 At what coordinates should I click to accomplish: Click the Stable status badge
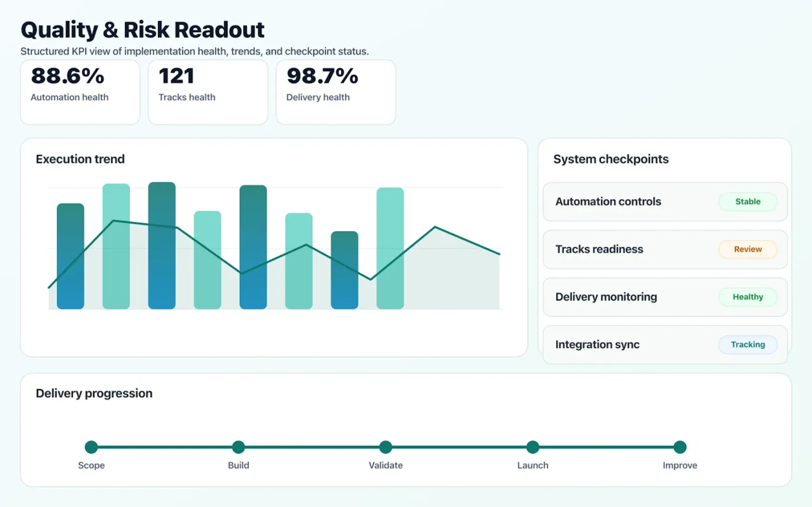[x=748, y=202]
